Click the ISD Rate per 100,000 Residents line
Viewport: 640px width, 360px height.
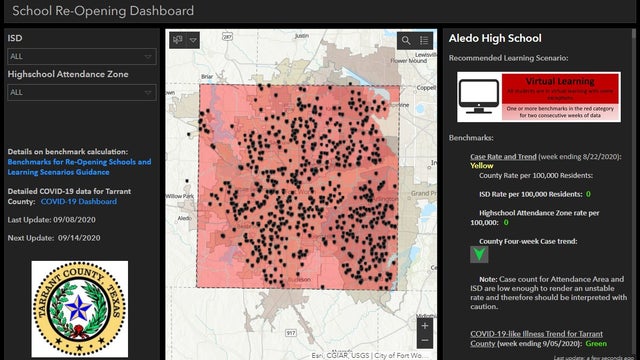pyautogui.click(x=535, y=194)
